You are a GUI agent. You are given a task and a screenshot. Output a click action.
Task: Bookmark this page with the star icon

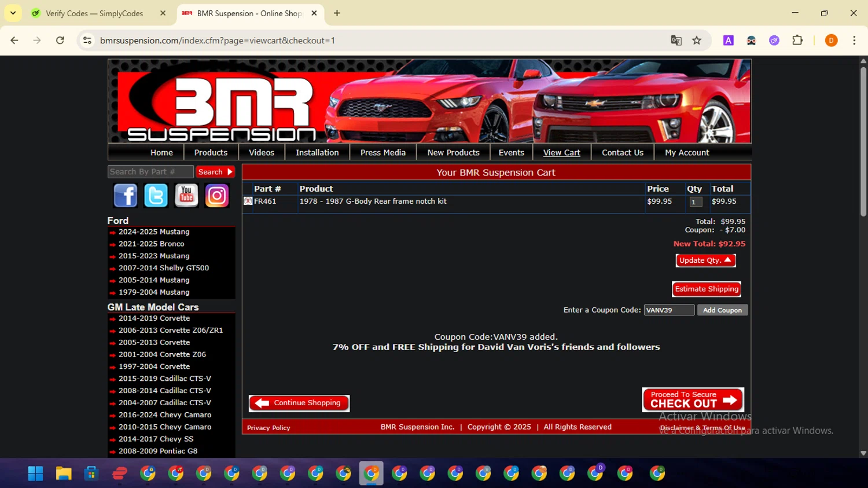coord(697,41)
